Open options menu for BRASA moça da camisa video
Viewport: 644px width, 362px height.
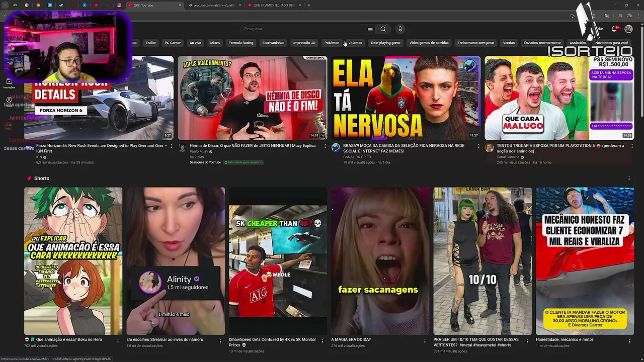[478, 146]
